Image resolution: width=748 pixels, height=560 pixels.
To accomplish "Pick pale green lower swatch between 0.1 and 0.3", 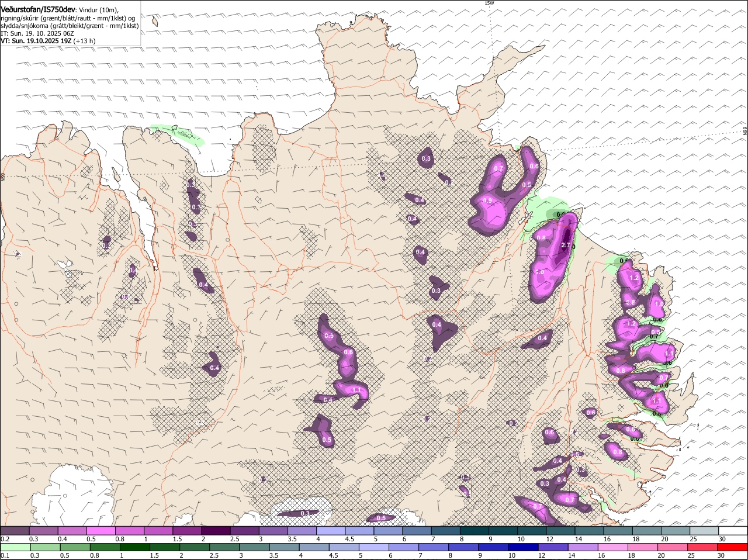I will pyautogui.click(x=16, y=547).
